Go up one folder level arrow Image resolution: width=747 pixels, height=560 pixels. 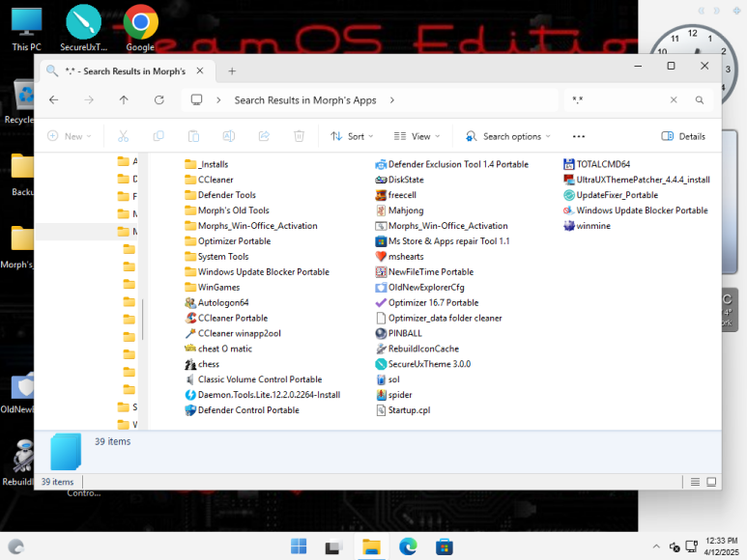tap(124, 99)
